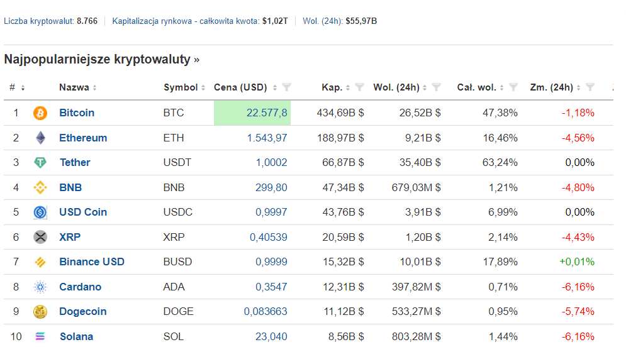Open the Binance USD link
Viewport: 626px width, 364px height.
tap(92, 262)
